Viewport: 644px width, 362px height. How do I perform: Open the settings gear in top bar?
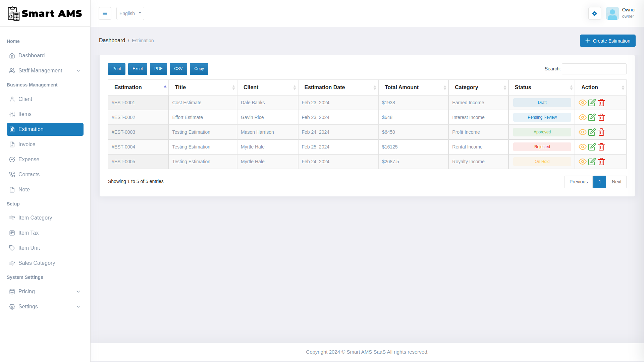[595, 13]
